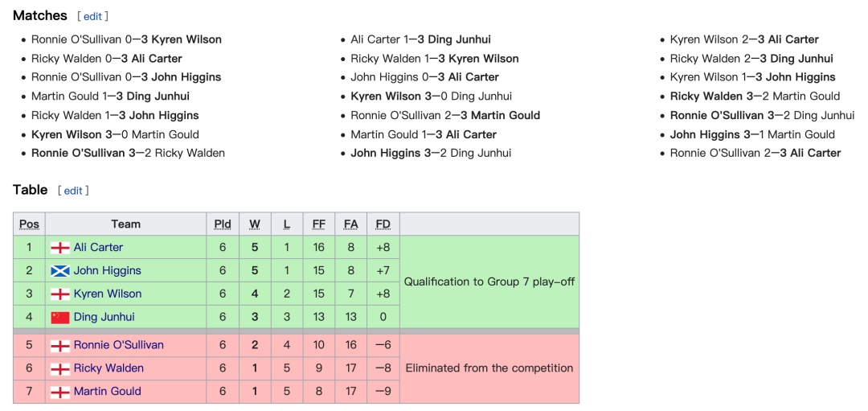Click the England flag beside Ali Carter
The height and width of the screenshot is (411, 868).
click(59, 248)
